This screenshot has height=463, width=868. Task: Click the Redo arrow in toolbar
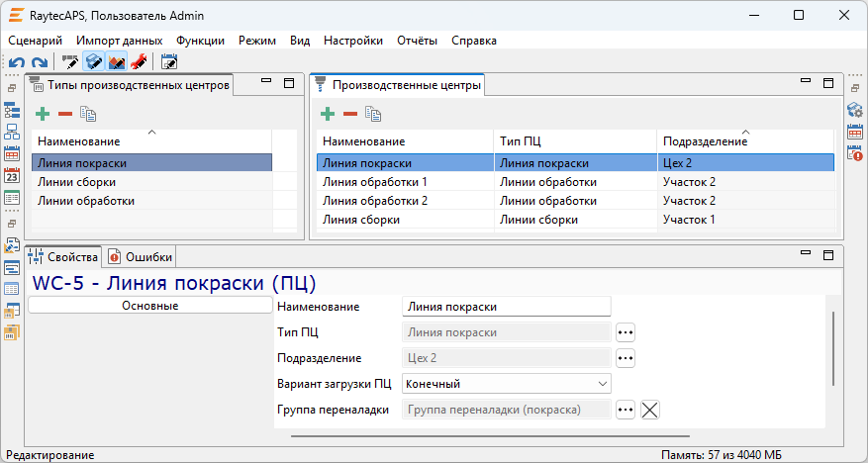pyautogui.click(x=39, y=62)
